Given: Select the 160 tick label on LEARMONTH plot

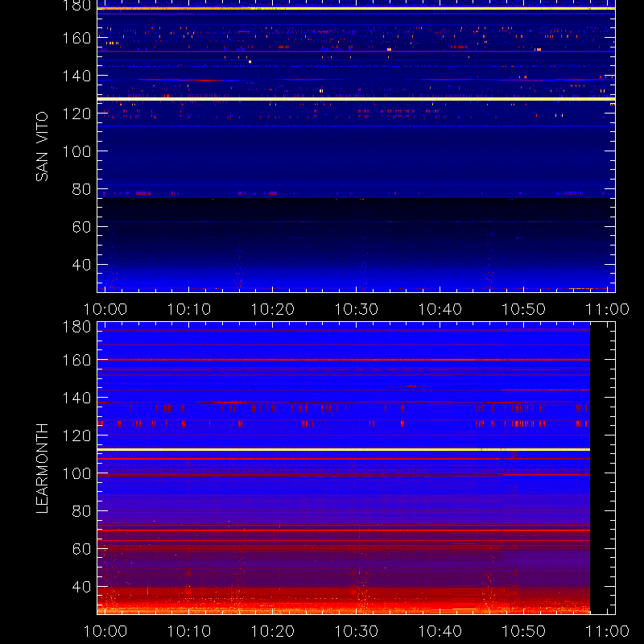Looking at the screenshot, I should coord(76,360).
